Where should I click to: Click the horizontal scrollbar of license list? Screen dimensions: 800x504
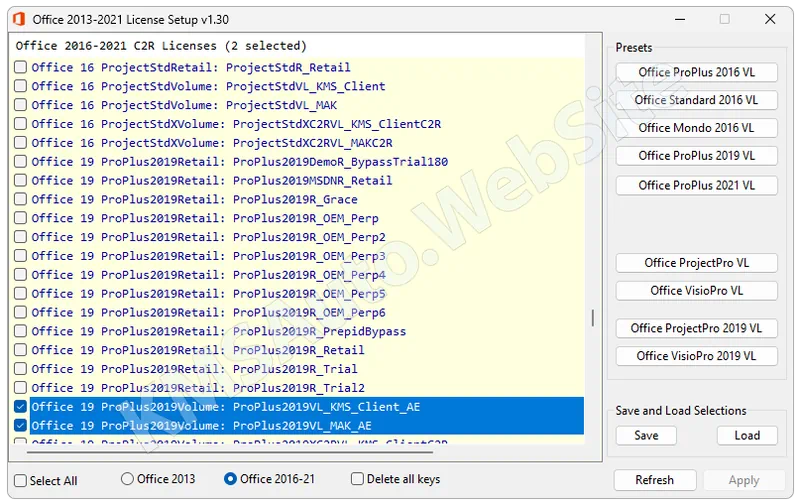pos(230,452)
